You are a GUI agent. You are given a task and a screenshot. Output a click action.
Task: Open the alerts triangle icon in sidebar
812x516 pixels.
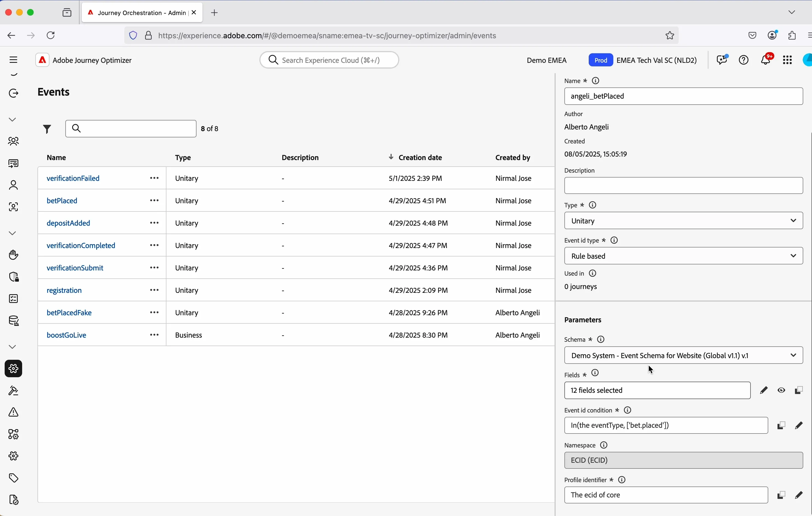(x=13, y=412)
